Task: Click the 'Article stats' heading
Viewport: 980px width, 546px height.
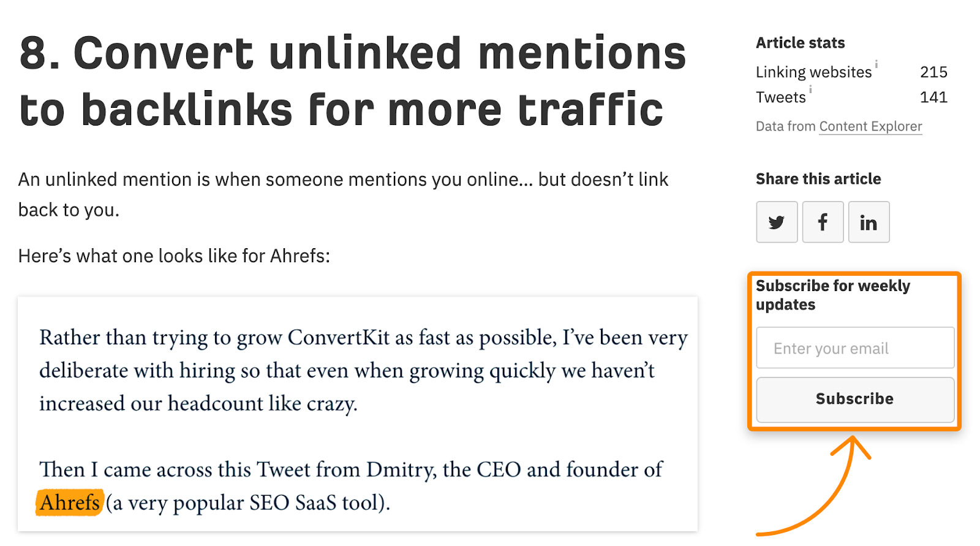Action: (800, 43)
